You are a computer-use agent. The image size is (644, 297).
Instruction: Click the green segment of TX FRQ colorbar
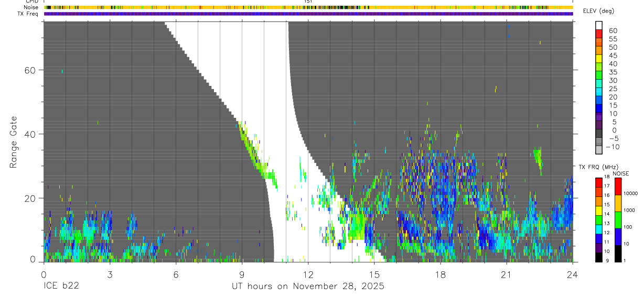point(599,220)
